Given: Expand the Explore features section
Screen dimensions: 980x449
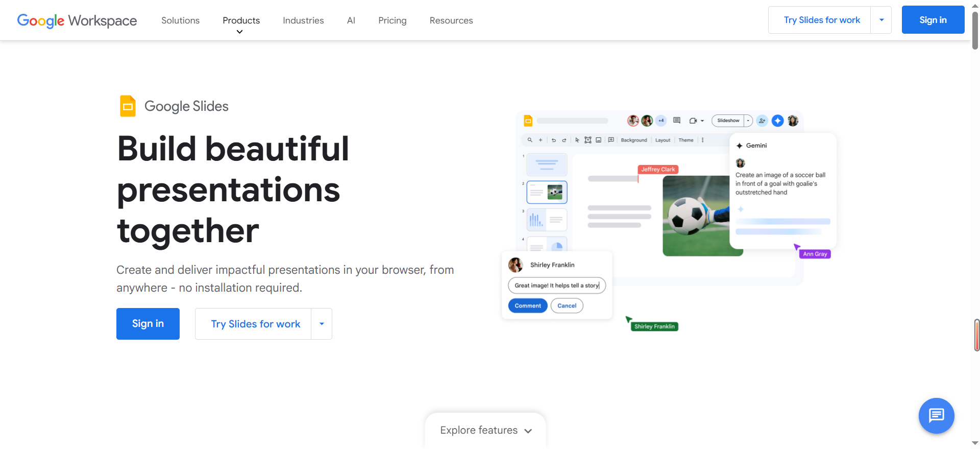Looking at the screenshot, I should pos(485,430).
